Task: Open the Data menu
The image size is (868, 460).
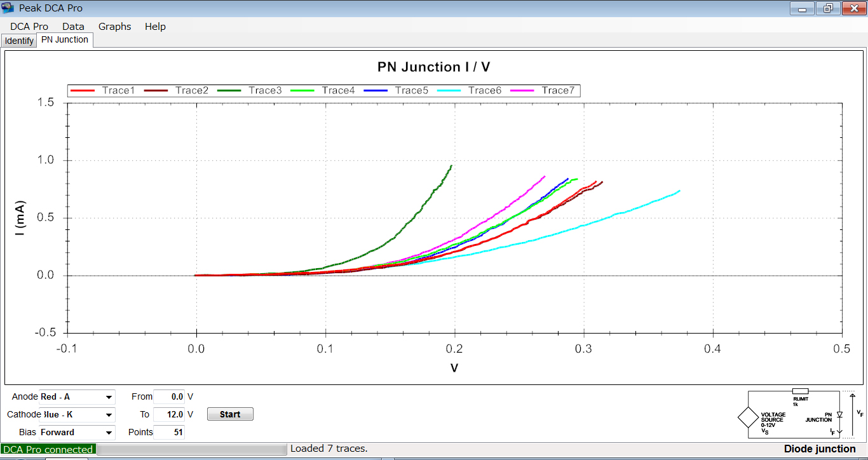Action: click(73, 27)
